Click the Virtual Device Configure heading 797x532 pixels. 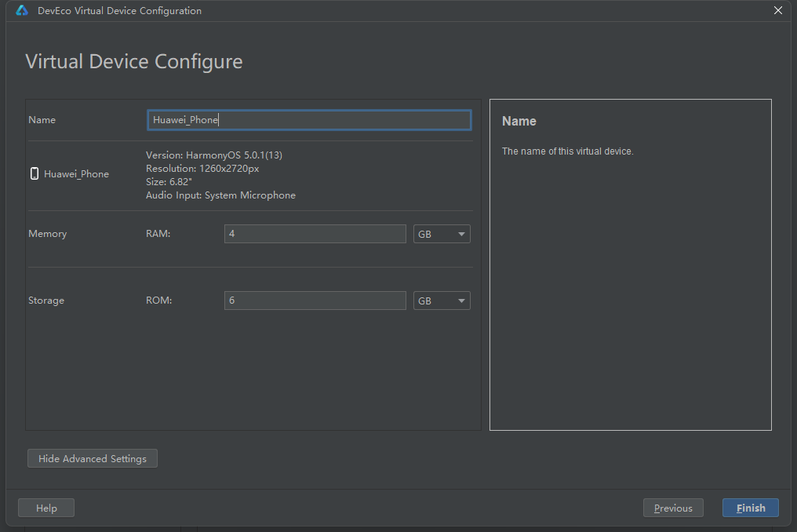click(134, 61)
